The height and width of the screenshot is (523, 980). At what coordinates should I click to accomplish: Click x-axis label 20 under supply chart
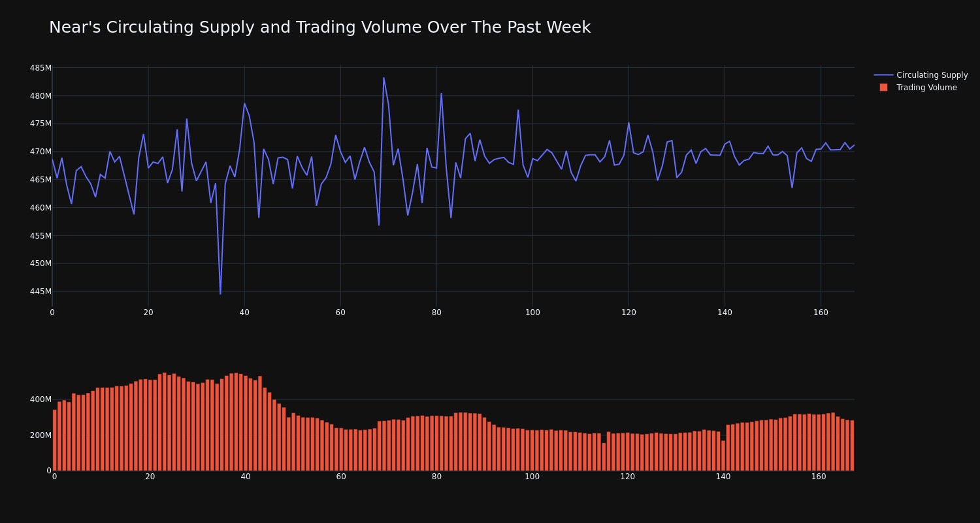pyautogui.click(x=148, y=312)
